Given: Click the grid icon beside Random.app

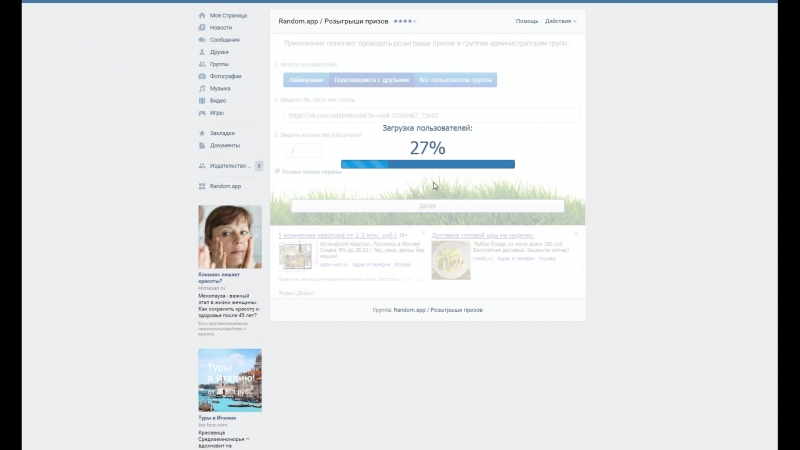Looking at the screenshot, I should coord(202,186).
